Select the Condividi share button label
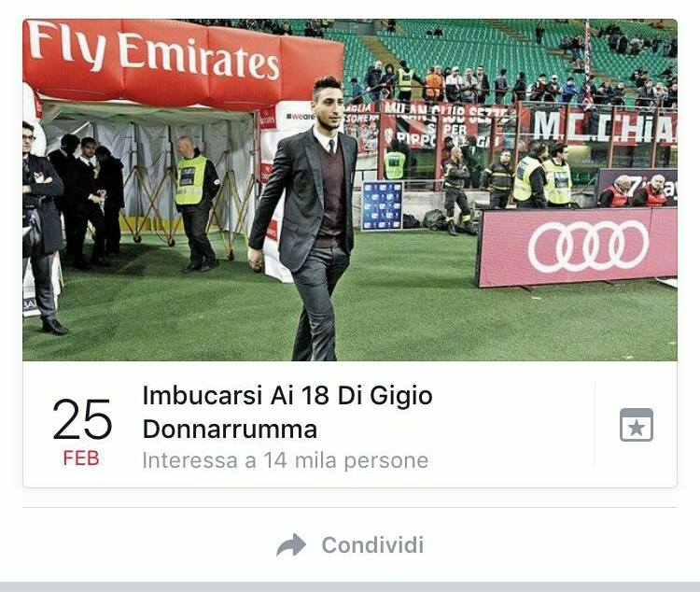The width and height of the screenshot is (700, 592). coord(372,545)
